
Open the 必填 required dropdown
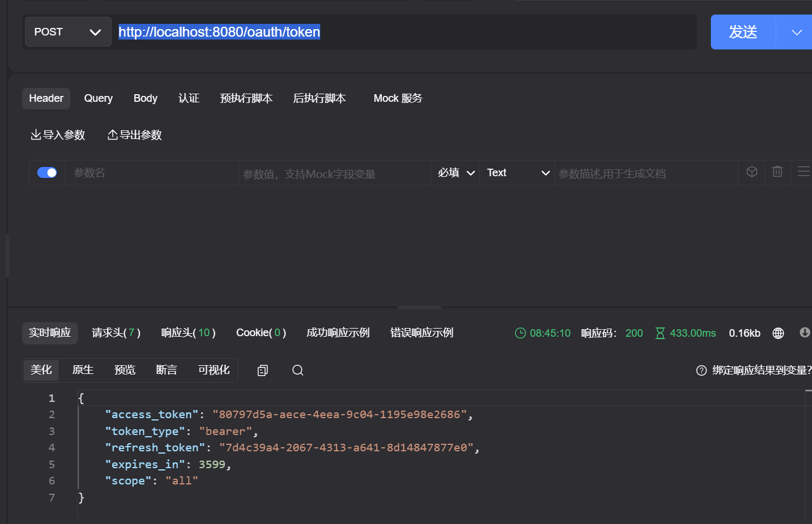456,173
